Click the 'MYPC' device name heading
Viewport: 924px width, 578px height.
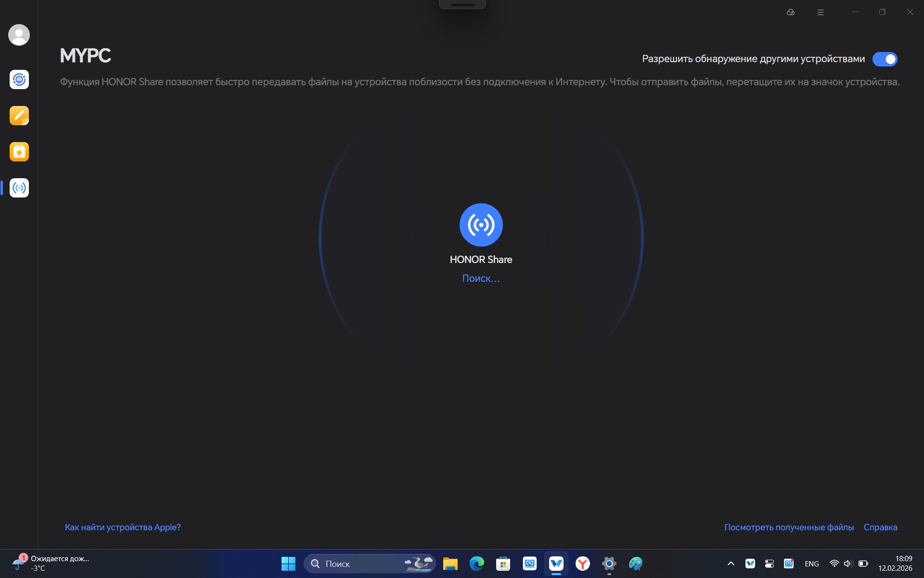coord(85,56)
